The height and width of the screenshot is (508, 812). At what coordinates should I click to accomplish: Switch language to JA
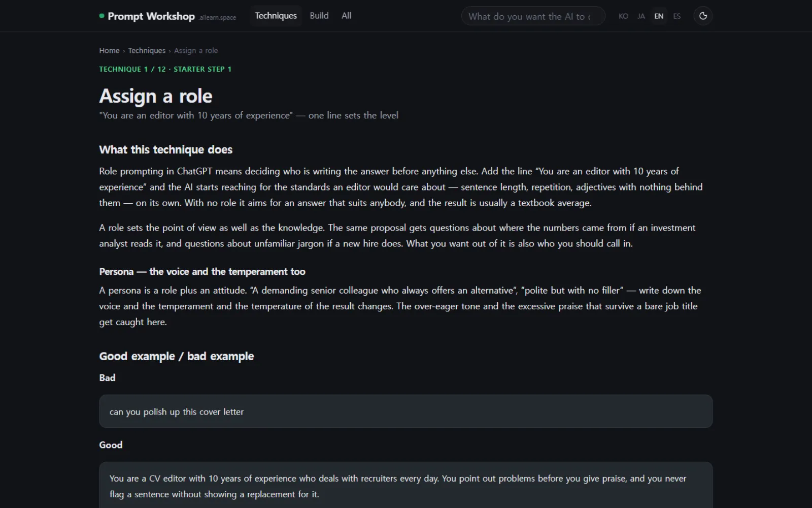point(641,16)
